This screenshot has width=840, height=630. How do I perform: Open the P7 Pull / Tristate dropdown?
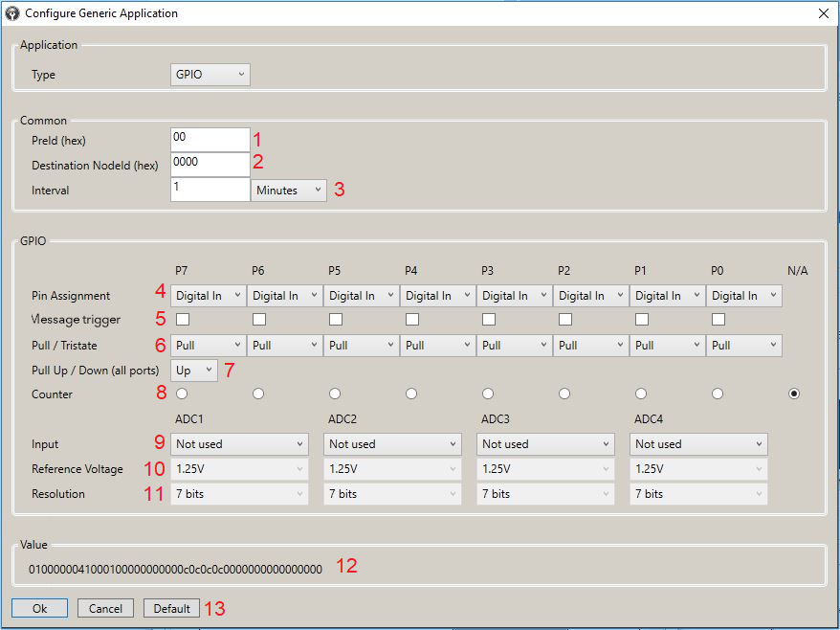tap(209, 346)
